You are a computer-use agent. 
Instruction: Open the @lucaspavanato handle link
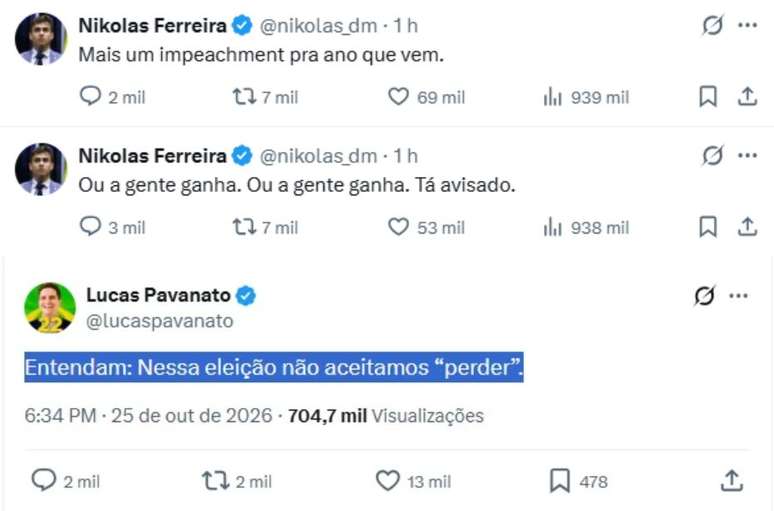pos(159,321)
